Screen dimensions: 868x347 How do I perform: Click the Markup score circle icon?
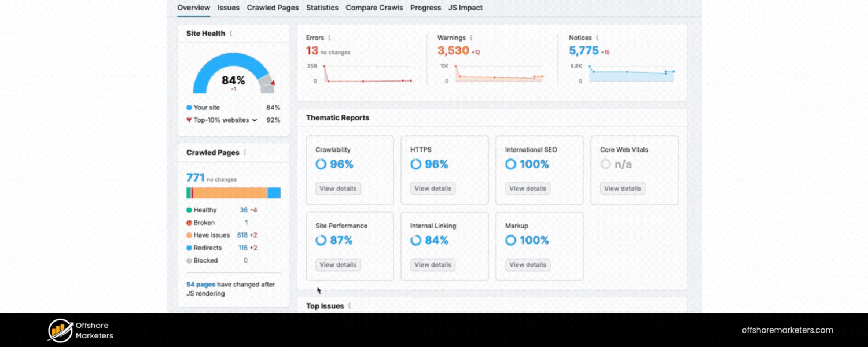tap(510, 240)
